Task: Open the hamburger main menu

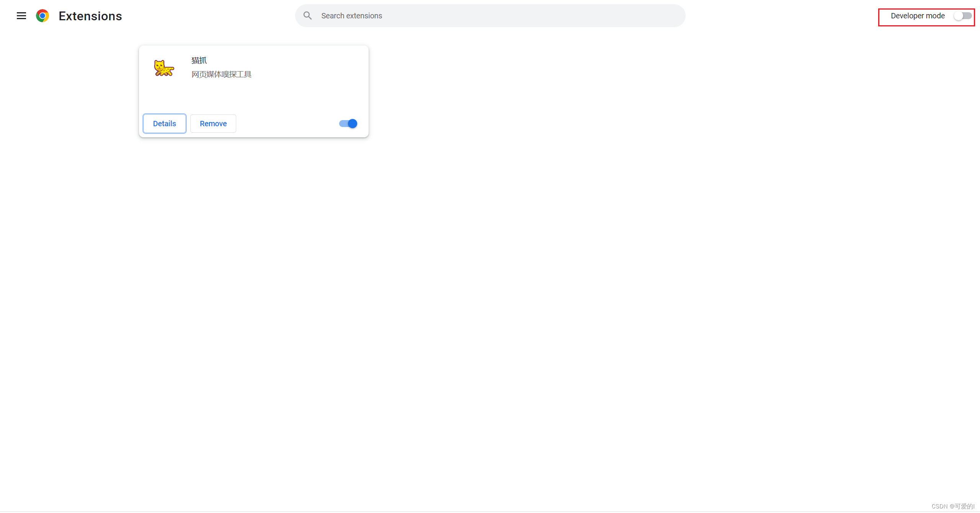Action: point(21,16)
